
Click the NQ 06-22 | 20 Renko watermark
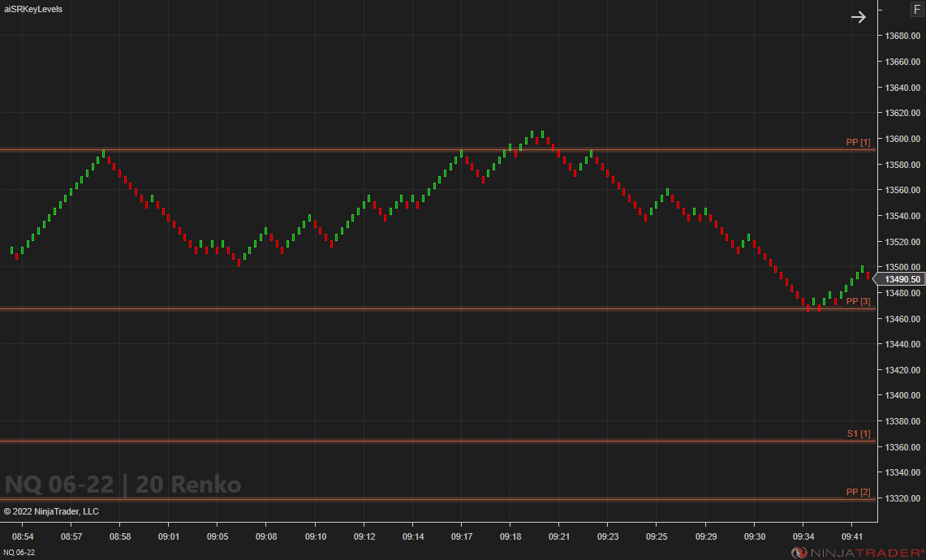coord(122,485)
